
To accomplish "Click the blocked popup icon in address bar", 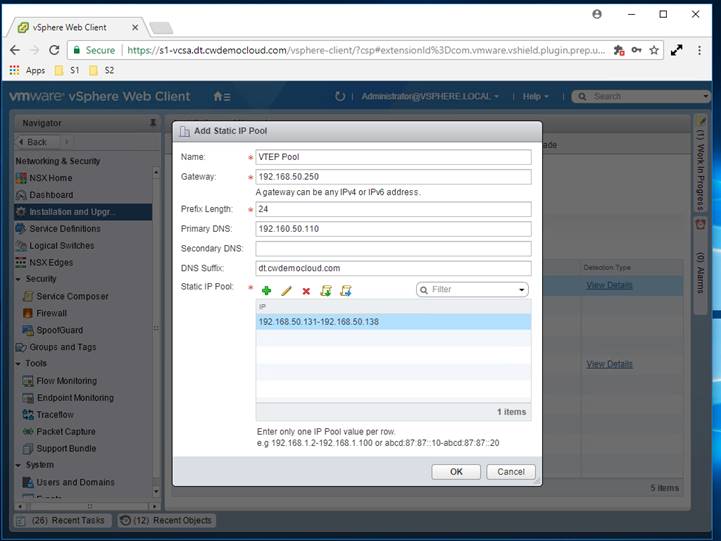I will tap(619, 50).
